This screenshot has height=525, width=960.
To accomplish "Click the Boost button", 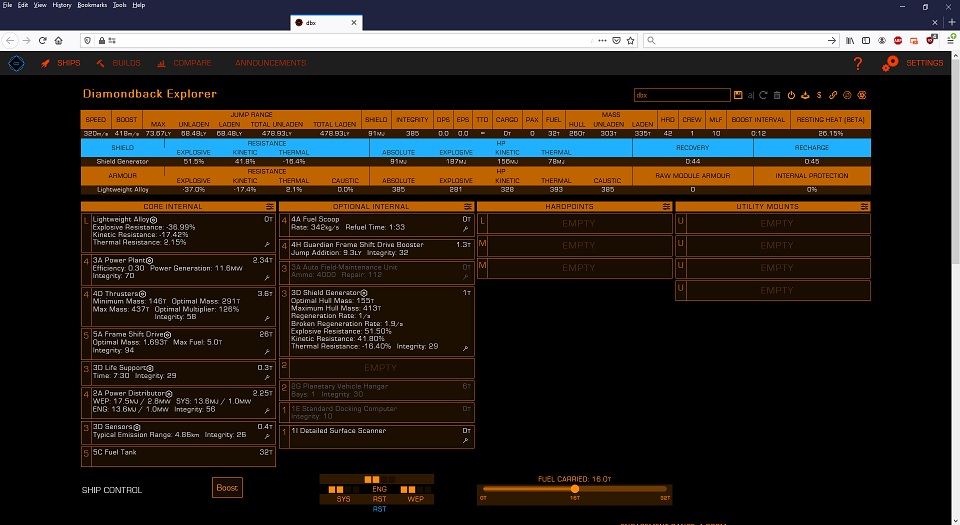I will point(227,488).
